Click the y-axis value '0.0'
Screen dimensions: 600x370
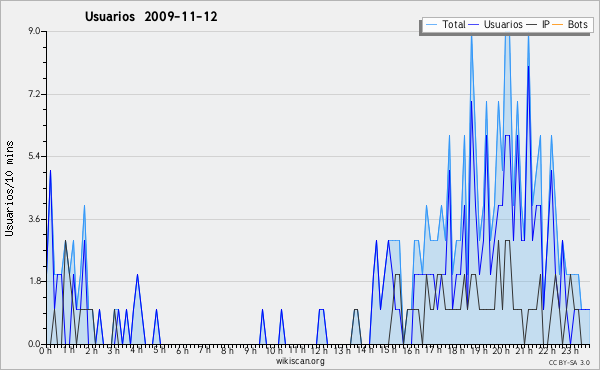coord(34,344)
